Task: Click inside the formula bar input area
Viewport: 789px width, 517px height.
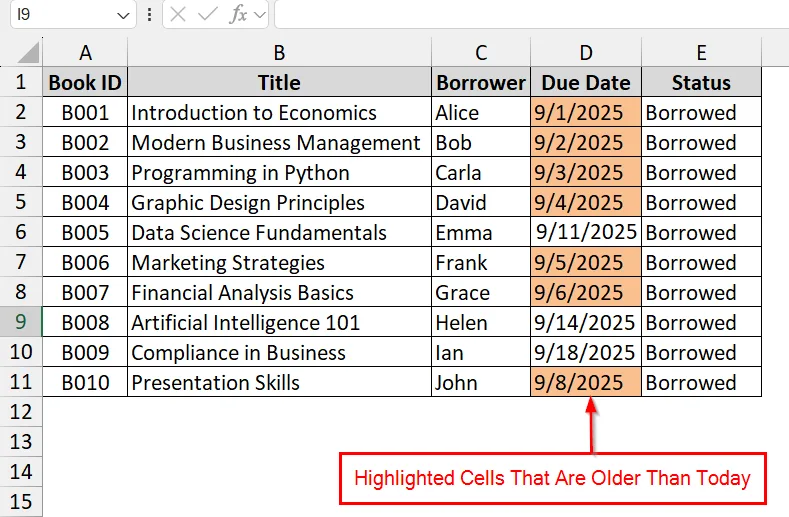Action: 532,15
